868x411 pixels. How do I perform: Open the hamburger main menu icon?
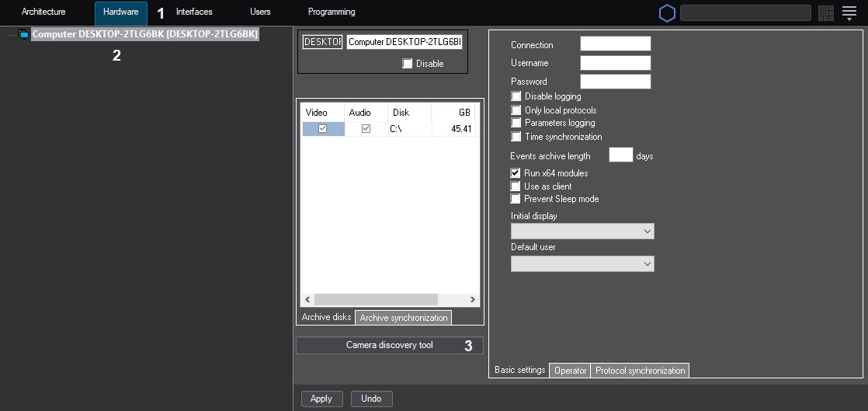(849, 13)
